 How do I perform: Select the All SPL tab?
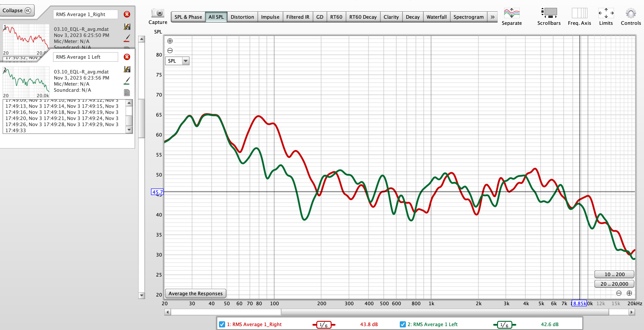click(x=216, y=17)
